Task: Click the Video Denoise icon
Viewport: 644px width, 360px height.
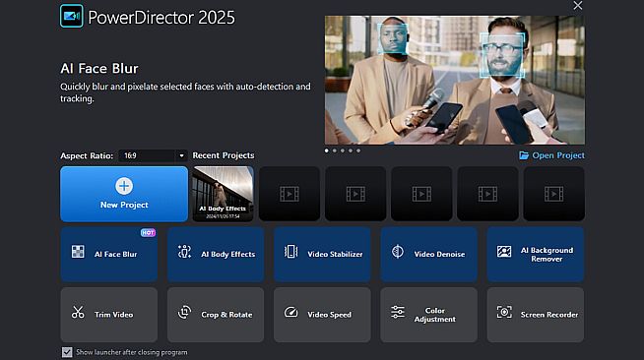Action: [x=398, y=252]
